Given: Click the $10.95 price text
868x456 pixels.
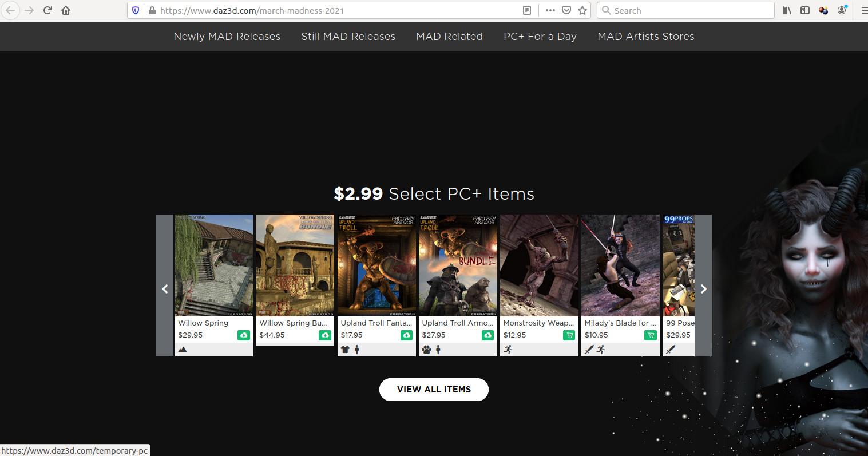Looking at the screenshot, I should [x=596, y=335].
